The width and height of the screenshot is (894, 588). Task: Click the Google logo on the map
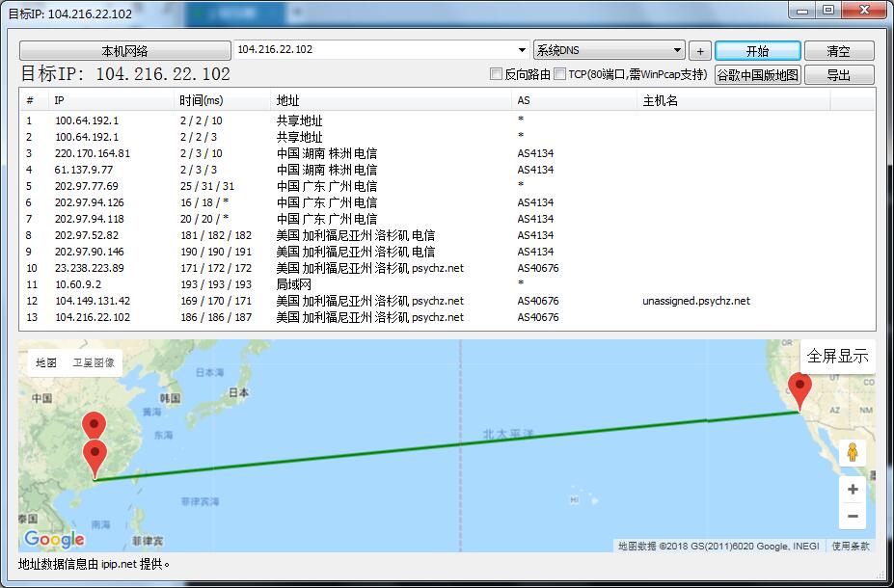click(54, 540)
